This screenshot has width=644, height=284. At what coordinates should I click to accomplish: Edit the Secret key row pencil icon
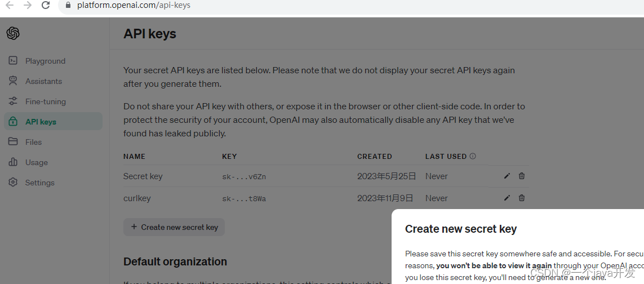coord(507,176)
